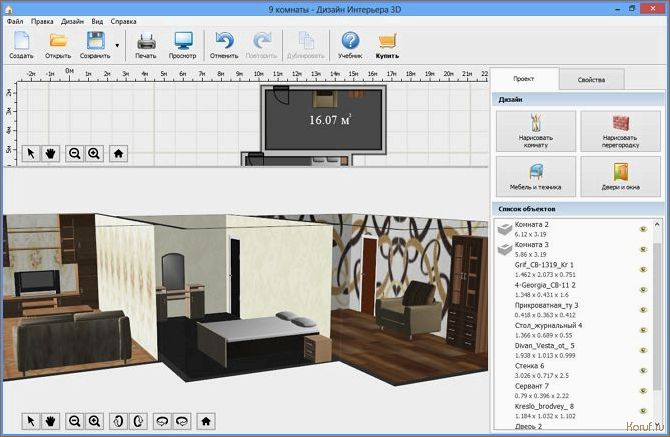Image resolution: width=670 pixels, height=437 pixels.
Task: Click the Открыть folder icon
Action: tap(58, 42)
